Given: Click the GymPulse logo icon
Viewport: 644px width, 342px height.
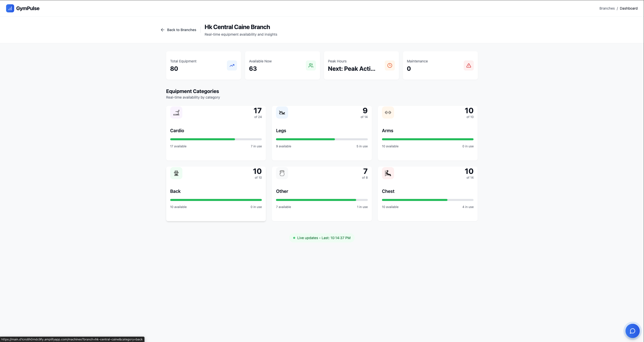Looking at the screenshot, I should 10,8.
